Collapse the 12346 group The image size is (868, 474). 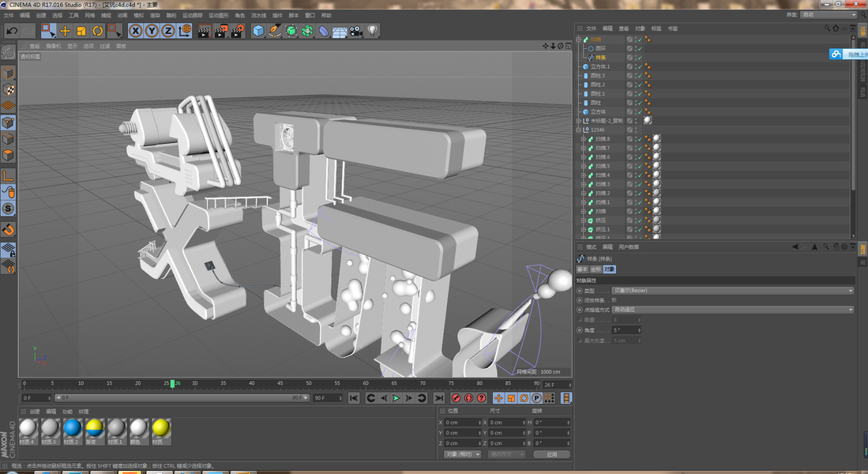(x=579, y=130)
